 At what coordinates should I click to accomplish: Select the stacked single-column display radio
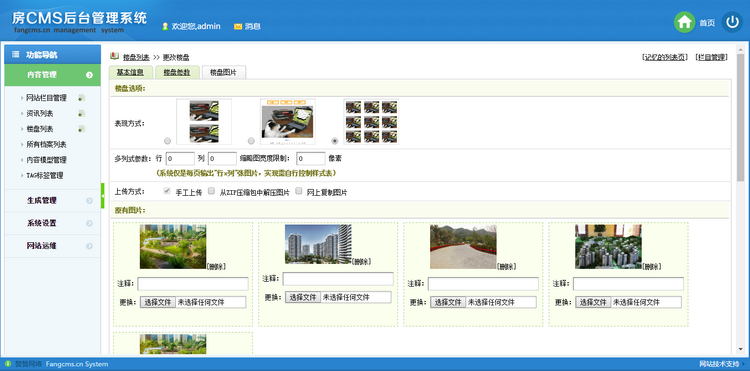click(167, 141)
